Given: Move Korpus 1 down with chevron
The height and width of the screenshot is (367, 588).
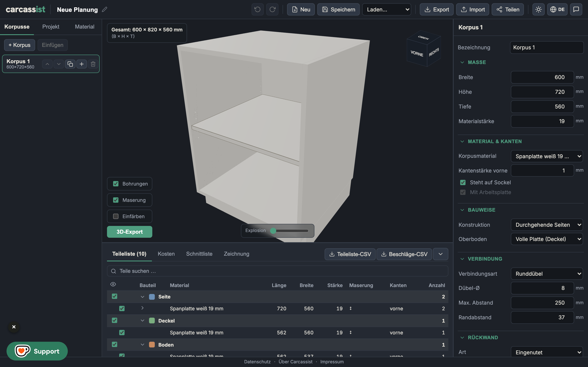Looking at the screenshot, I should point(59,64).
